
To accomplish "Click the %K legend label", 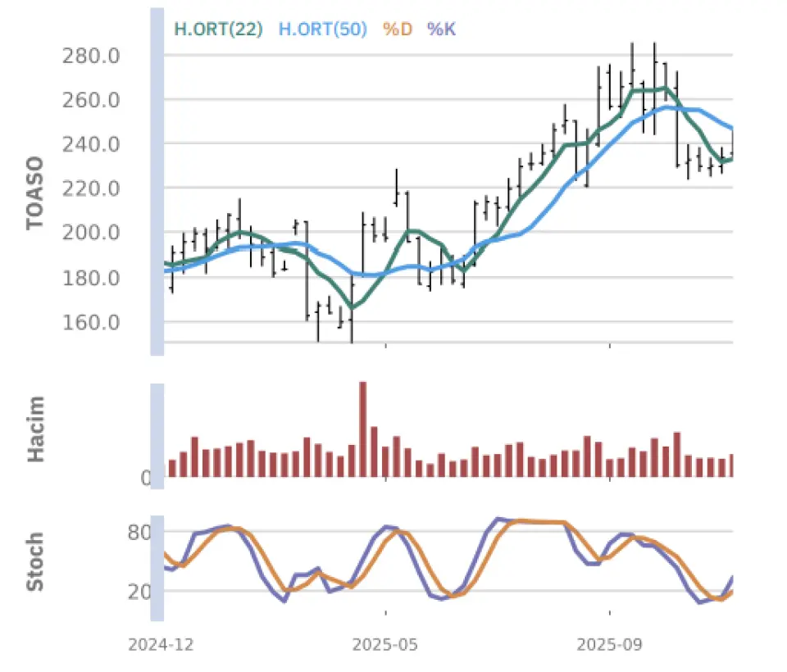I will point(441,29).
